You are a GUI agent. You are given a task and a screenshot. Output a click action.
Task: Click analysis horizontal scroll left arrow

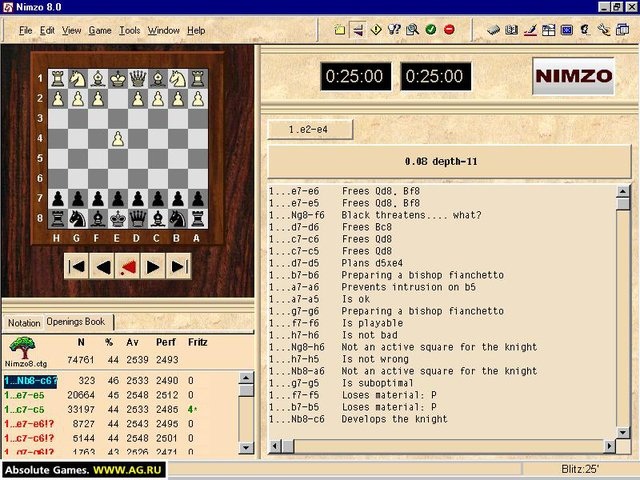(275, 447)
